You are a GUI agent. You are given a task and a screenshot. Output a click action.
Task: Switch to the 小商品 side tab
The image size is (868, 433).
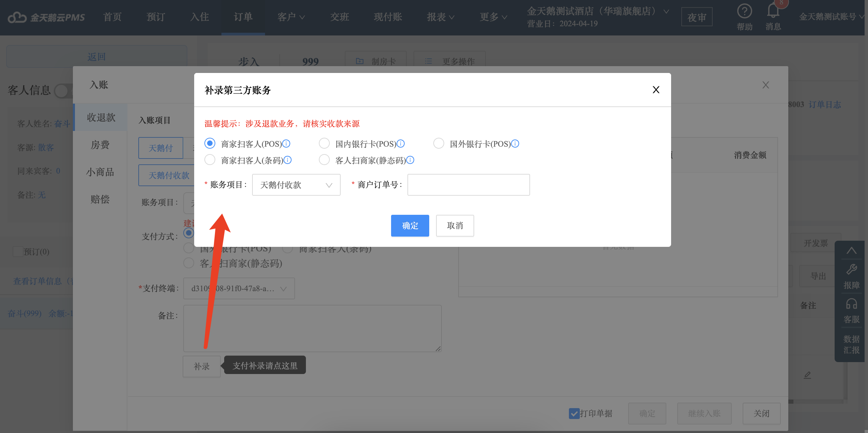point(100,172)
